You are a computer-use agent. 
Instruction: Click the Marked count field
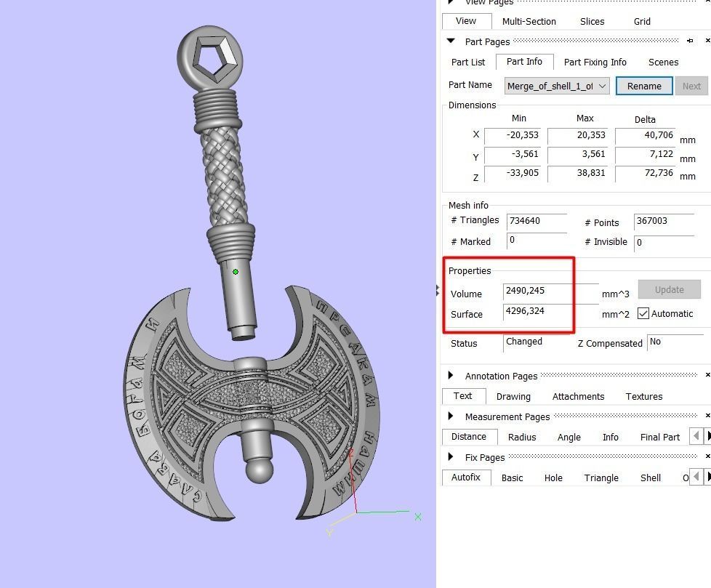pyautogui.click(x=537, y=241)
